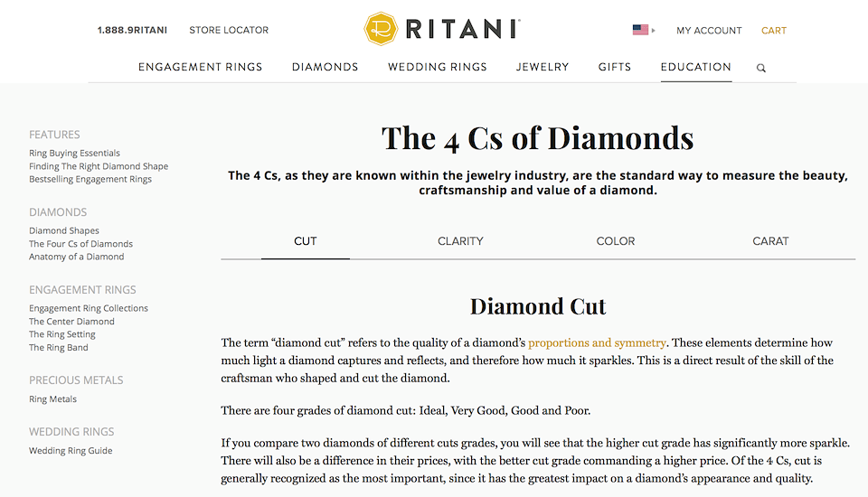Select the Carat tab
Viewport: 868px width, 497px height.
pos(770,241)
